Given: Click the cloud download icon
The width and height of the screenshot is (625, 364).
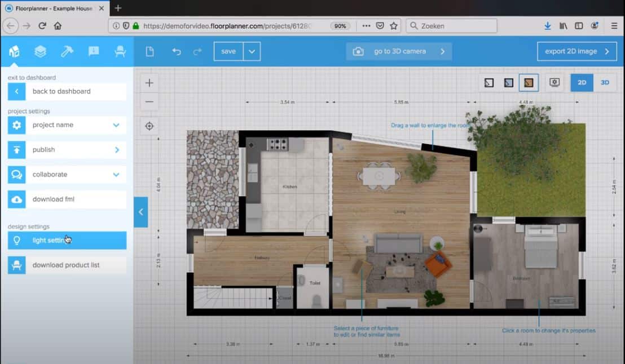Looking at the screenshot, I should 17,199.
